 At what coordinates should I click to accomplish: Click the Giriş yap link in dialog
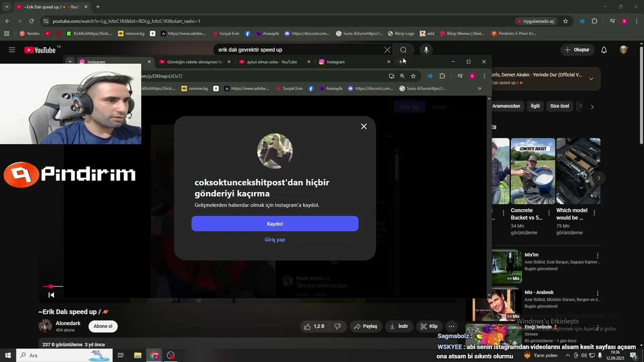(x=275, y=239)
